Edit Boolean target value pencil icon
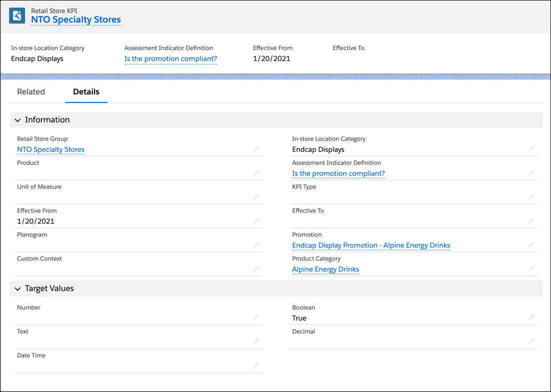The height and width of the screenshot is (392, 551). pos(532,318)
